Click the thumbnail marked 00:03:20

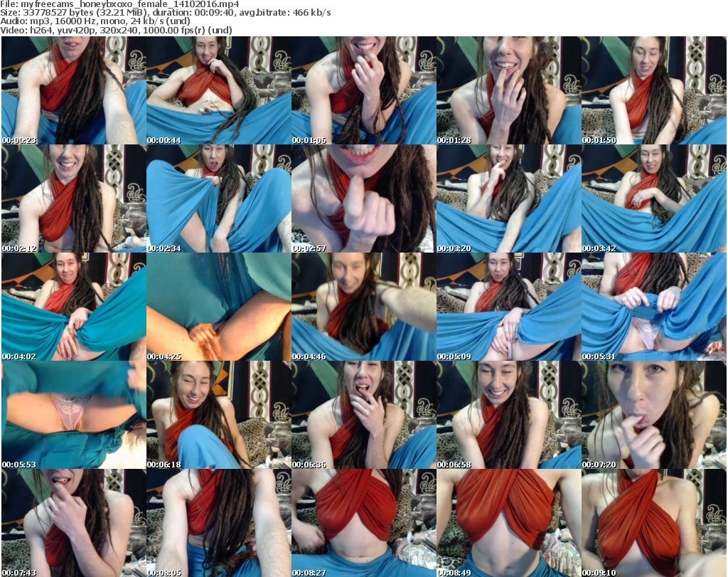508,198
